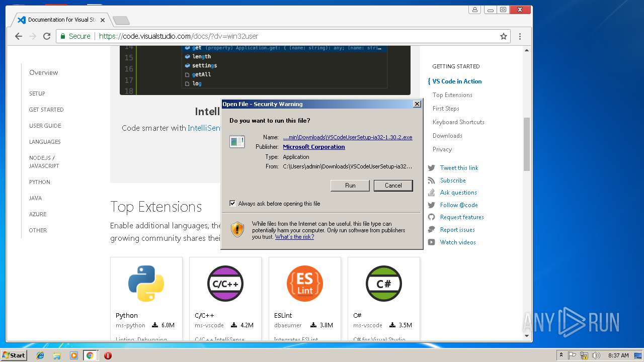
Task: Jump to Downloads in page outline
Action: pyautogui.click(x=447, y=136)
